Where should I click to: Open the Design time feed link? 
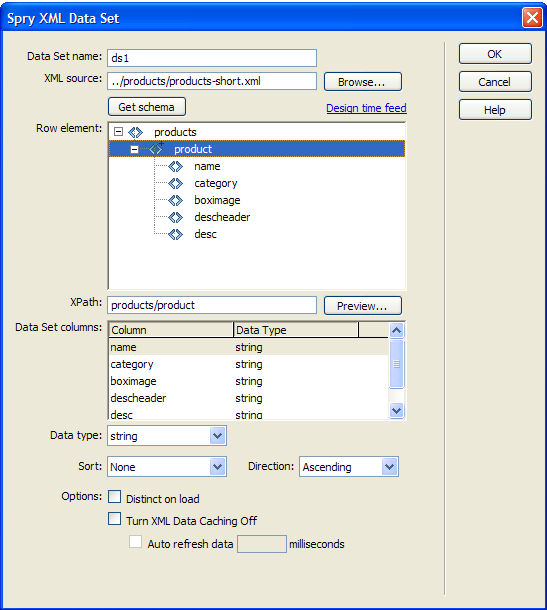[366, 108]
